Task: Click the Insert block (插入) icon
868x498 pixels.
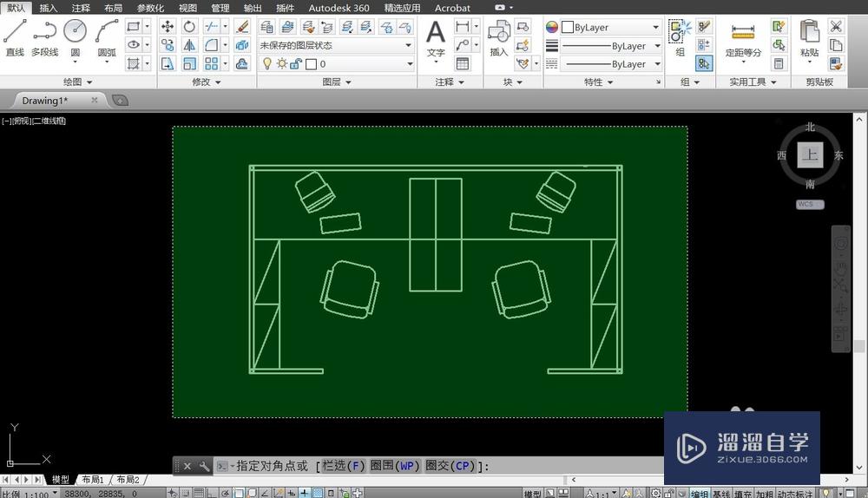Action: [499, 38]
